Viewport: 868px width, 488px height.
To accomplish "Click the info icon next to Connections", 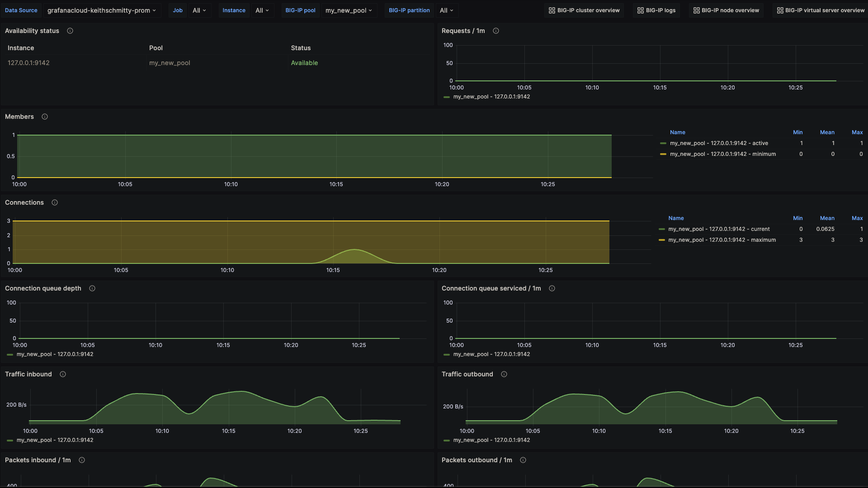I will 54,202.
